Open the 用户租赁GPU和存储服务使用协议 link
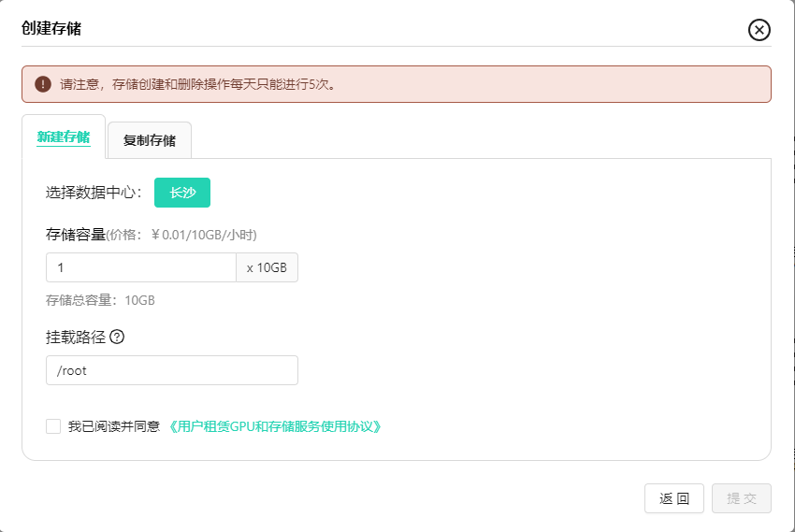This screenshot has width=795, height=532. point(274,426)
